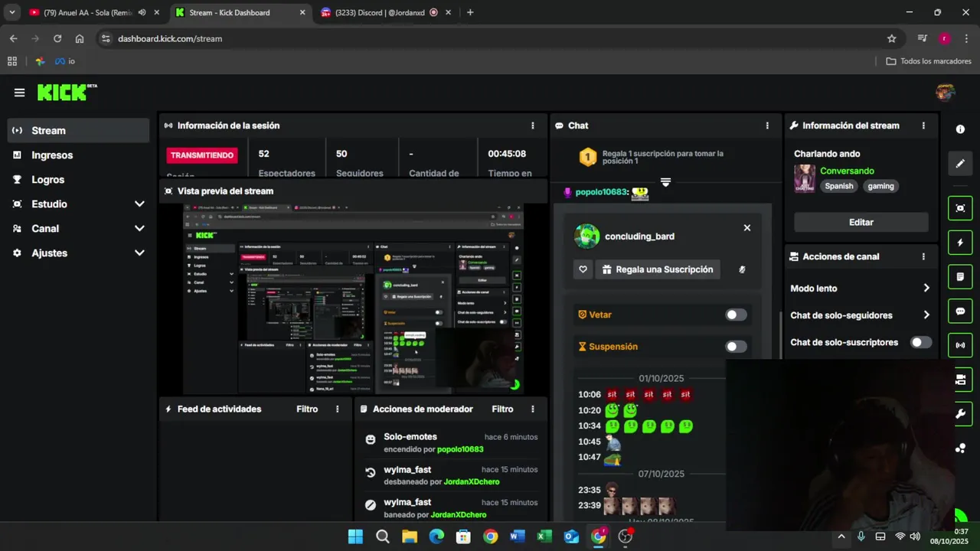Click concluding_bard's avatar
The width and height of the screenshot is (980, 551).
click(x=587, y=236)
